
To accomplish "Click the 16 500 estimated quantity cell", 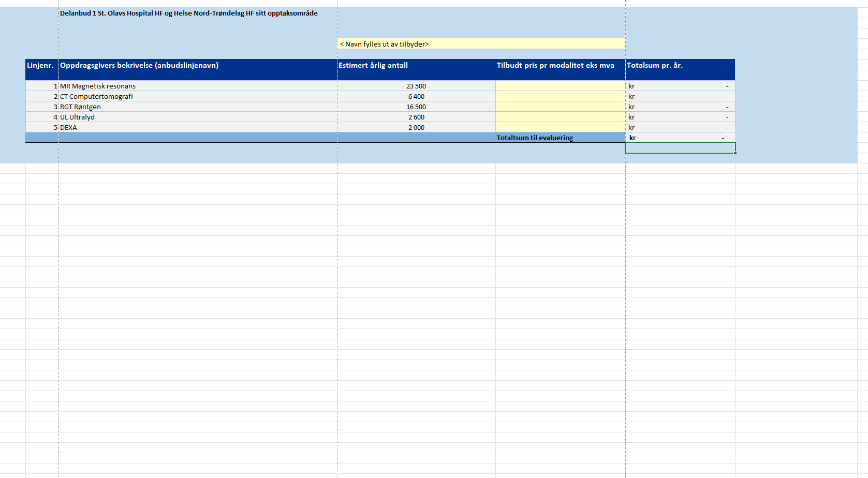I will click(416, 107).
